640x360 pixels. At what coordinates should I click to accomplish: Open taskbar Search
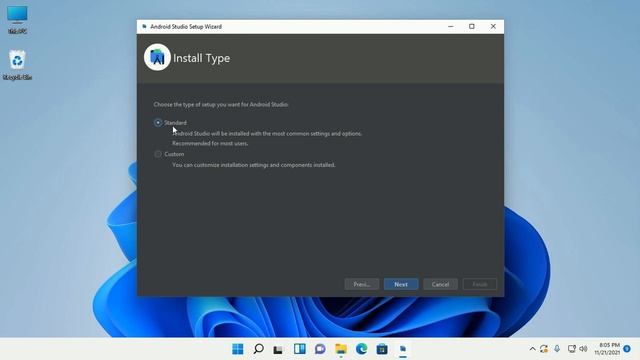click(x=258, y=349)
